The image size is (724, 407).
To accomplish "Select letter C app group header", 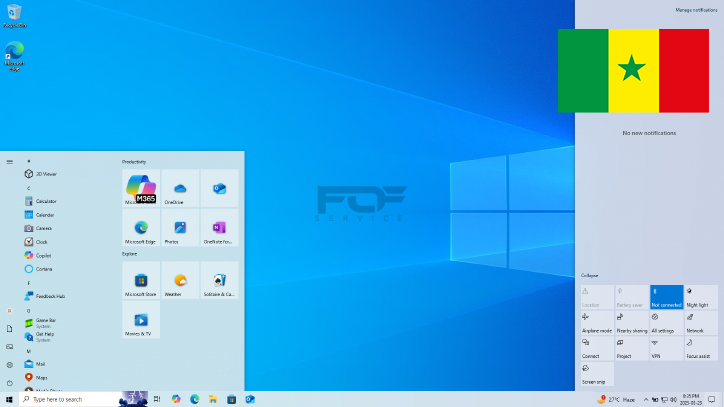I will pos(29,188).
